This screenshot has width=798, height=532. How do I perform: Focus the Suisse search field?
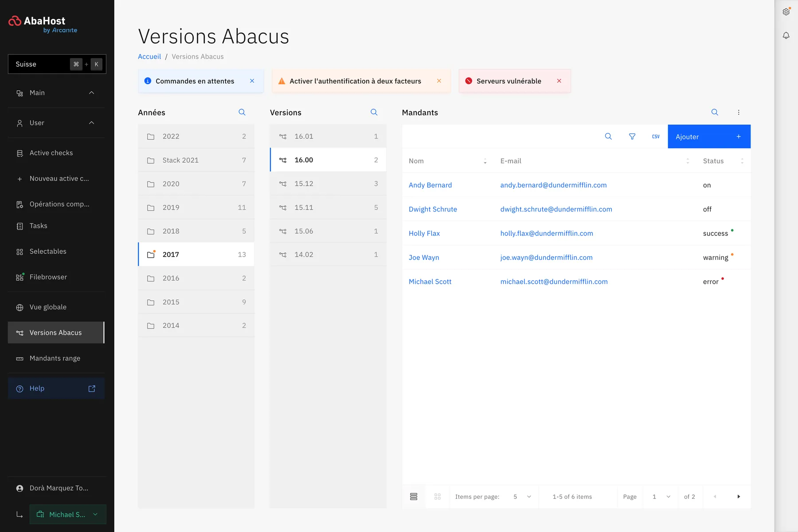point(57,64)
